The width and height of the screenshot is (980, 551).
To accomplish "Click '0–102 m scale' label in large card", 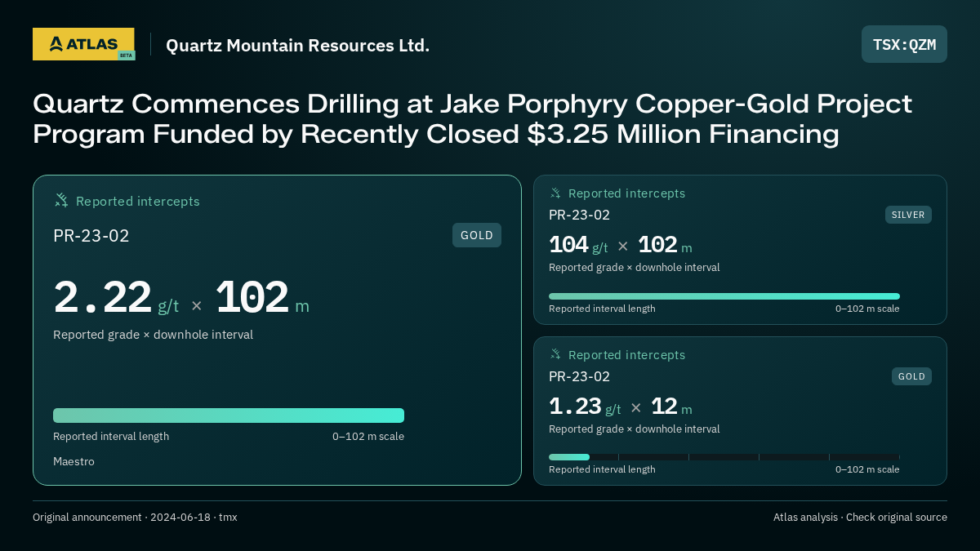I will (368, 437).
